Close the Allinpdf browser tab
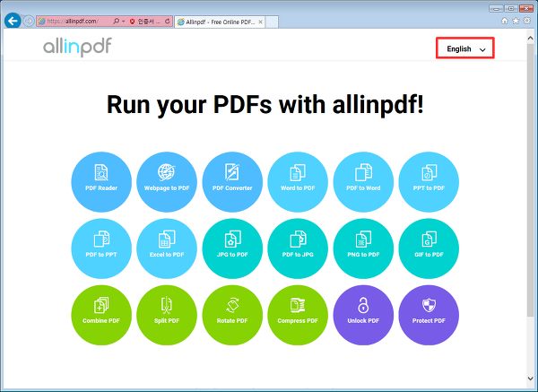The height and width of the screenshot is (392, 538). pyautogui.click(x=260, y=22)
